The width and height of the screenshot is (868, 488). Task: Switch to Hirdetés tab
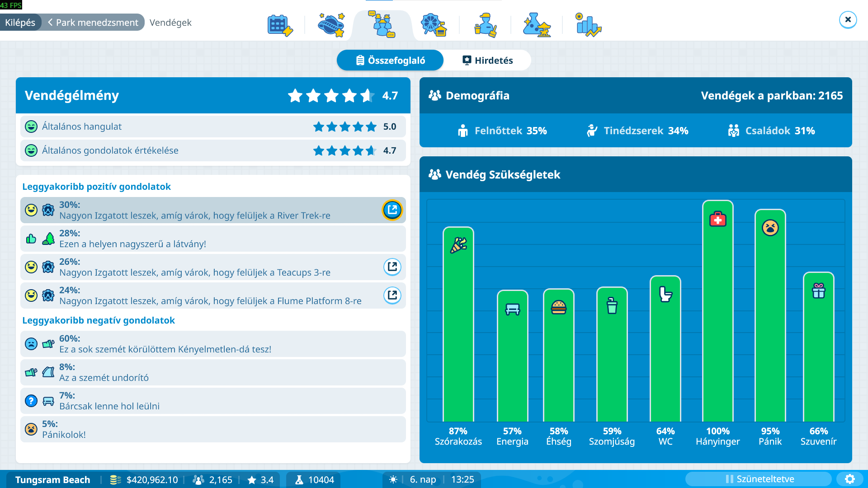pos(487,61)
